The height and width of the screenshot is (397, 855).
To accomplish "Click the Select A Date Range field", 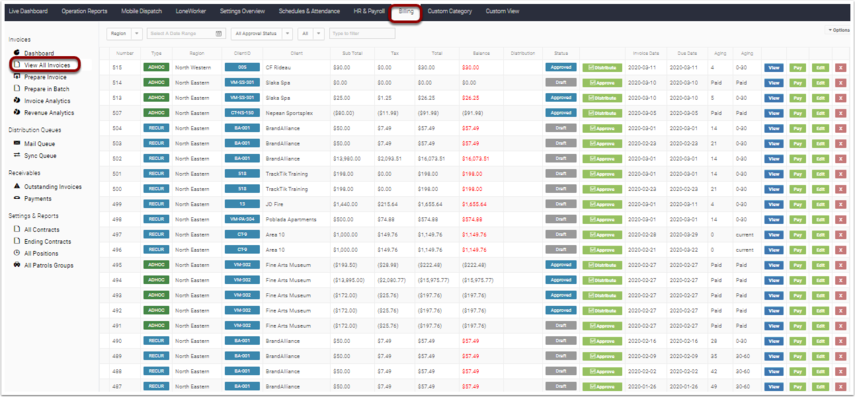I will click(186, 33).
